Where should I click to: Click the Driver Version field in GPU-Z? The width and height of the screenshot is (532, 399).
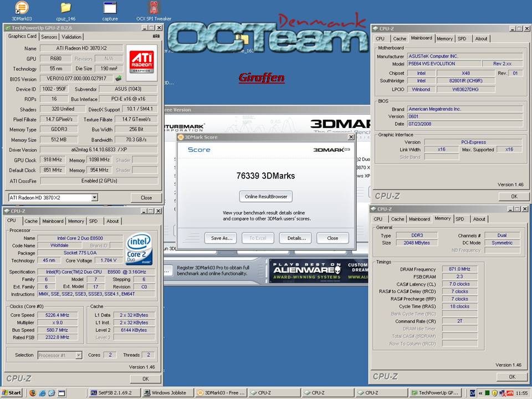coord(99,150)
